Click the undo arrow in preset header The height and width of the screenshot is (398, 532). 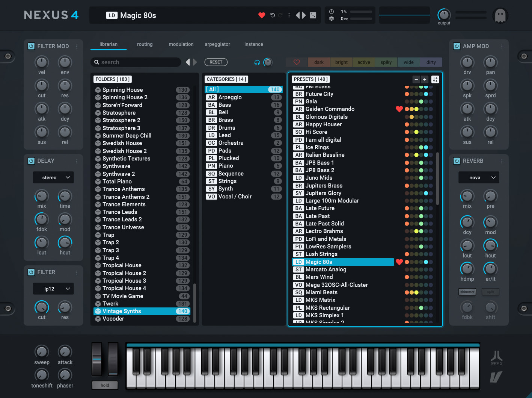pyautogui.click(x=273, y=15)
